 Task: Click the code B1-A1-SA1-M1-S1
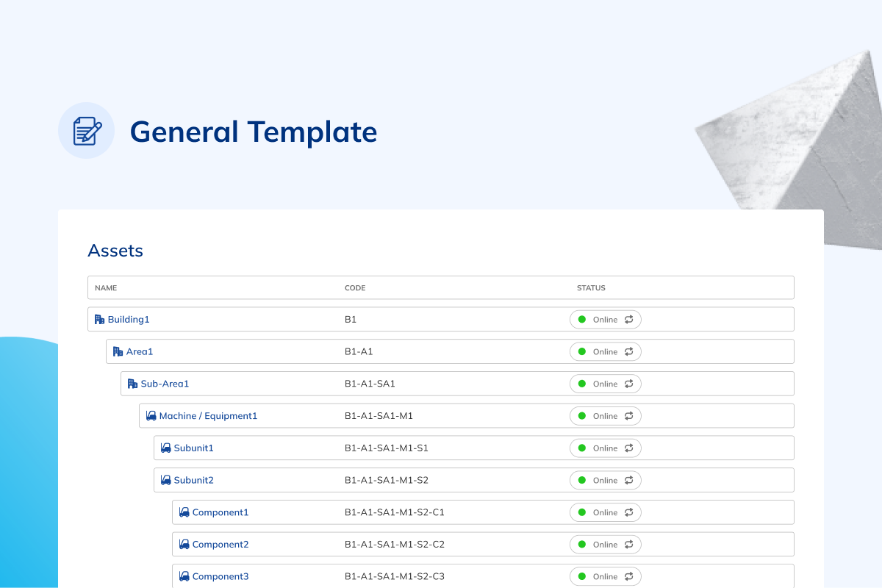pyautogui.click(x=387, y=448)
